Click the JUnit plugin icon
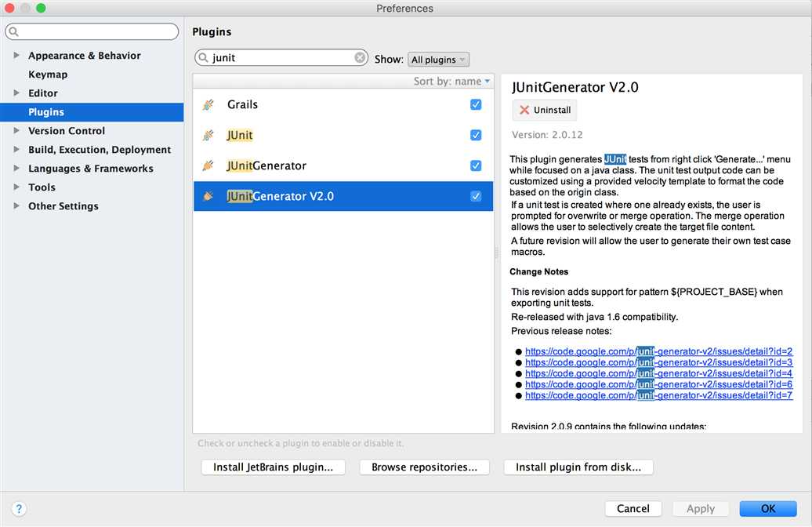Screen dimensions: 812x527 click(208, 135)
